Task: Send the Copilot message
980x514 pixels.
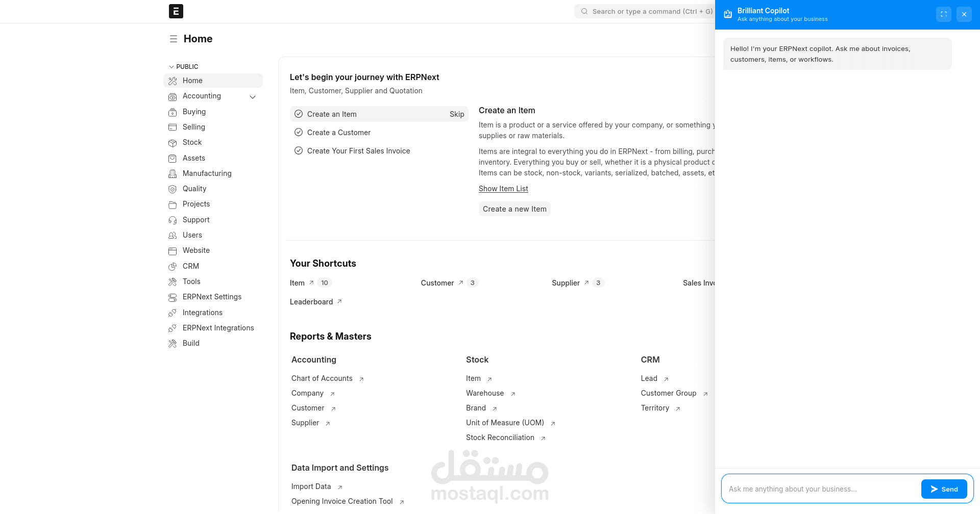Action: pos(944,489)
